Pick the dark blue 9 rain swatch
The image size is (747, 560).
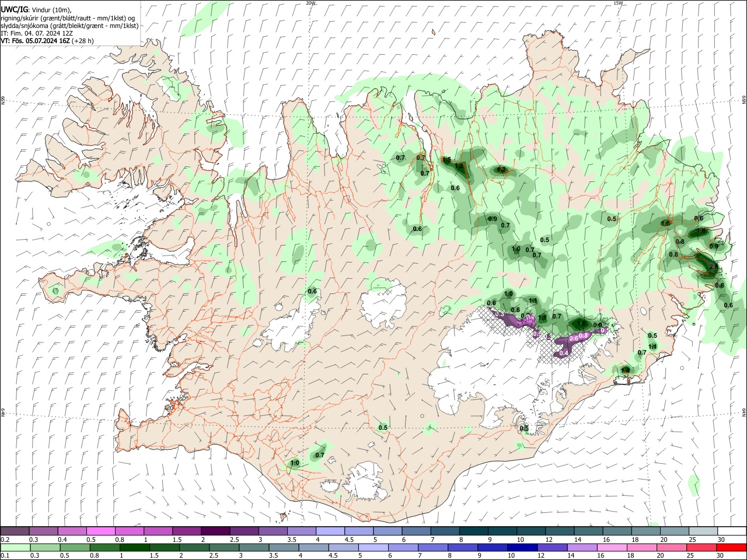click(492, 548)
